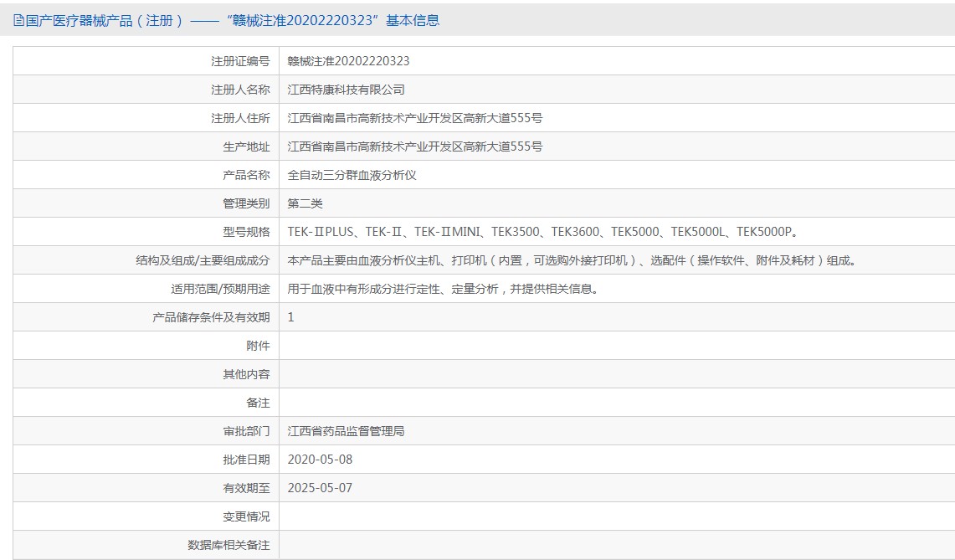Image resolution: width=955 pixels, height=560 pixels.
Task: Click the label 管理类别
Action: coord(246,203)
